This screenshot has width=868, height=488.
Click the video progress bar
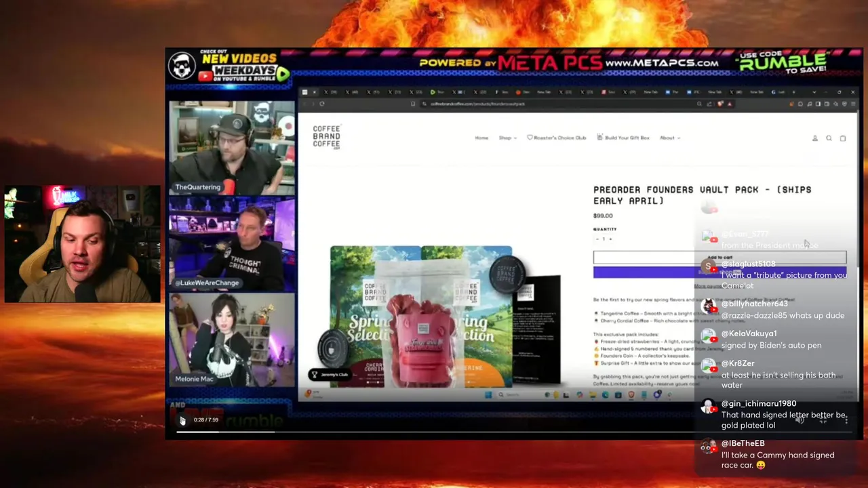(x=514, y=432)
